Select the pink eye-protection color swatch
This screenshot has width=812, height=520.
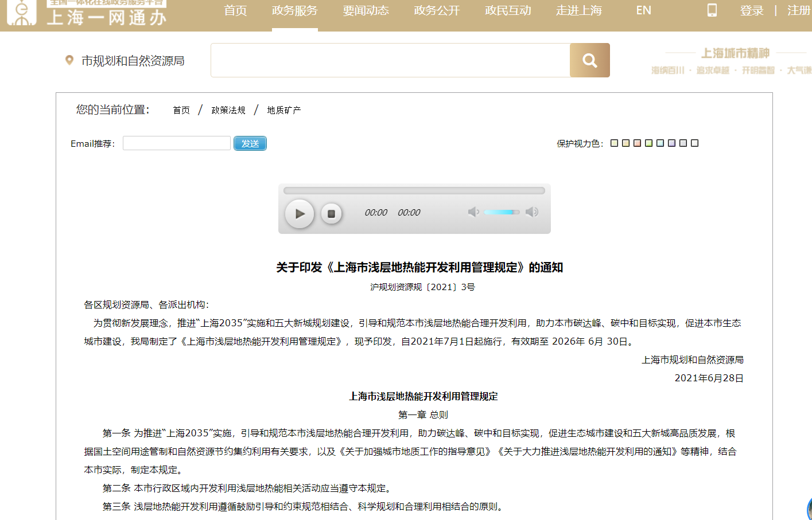[637, 143]
